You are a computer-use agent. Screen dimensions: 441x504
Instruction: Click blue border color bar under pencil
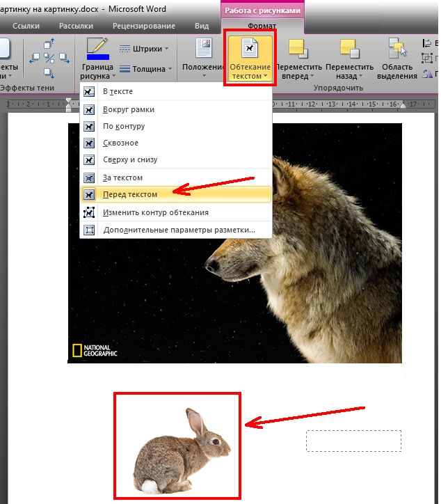[x=98, y=57]
